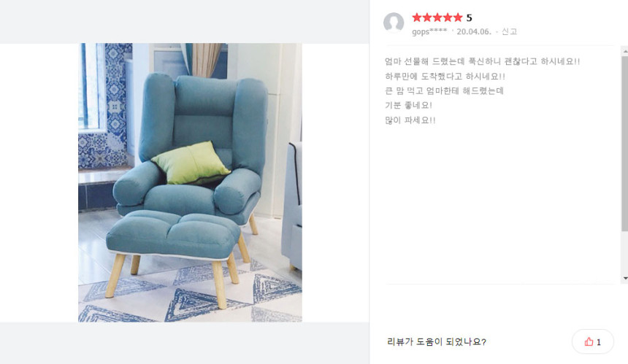
Task: Select the reviewer name gops****
Action: (x=429, y=31)
